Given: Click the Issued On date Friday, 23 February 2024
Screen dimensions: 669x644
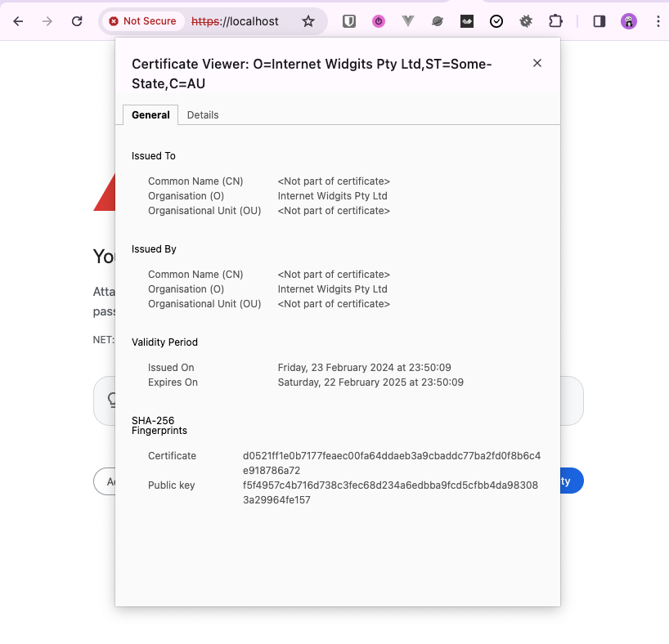Looking at the screenshot, I should tap(365, 368).
